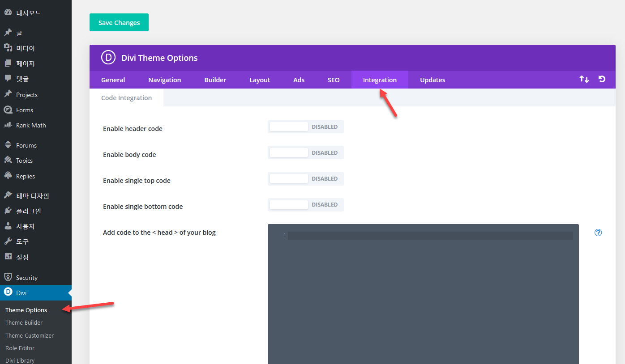
Task: Open Divi Library submenu item
Action: [20, 360]
